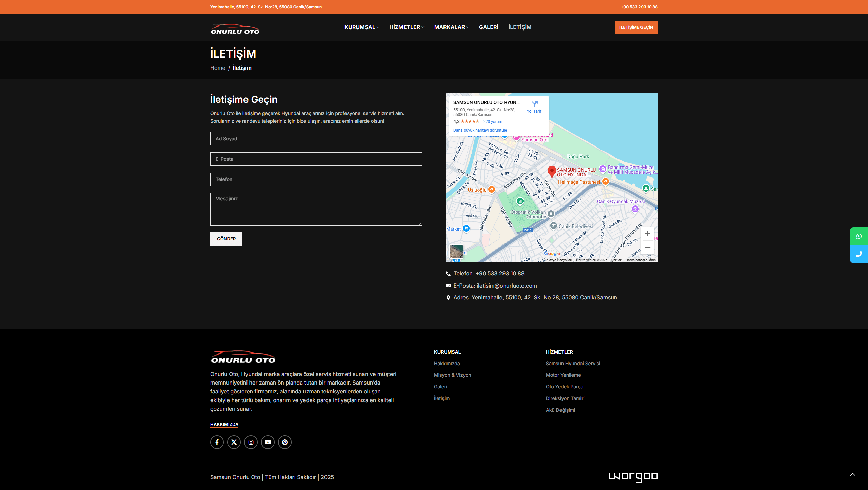Click the iletisim@onurluoto.com email address
The height and width of the screenshot is (490, 868).
pos(507,286)
